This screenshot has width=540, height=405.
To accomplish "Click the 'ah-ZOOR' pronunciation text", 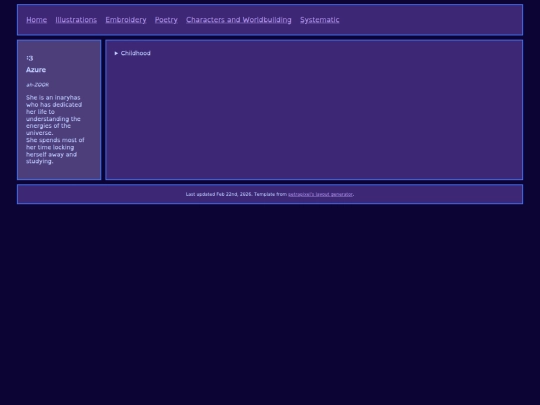I will tap(38, 85).
